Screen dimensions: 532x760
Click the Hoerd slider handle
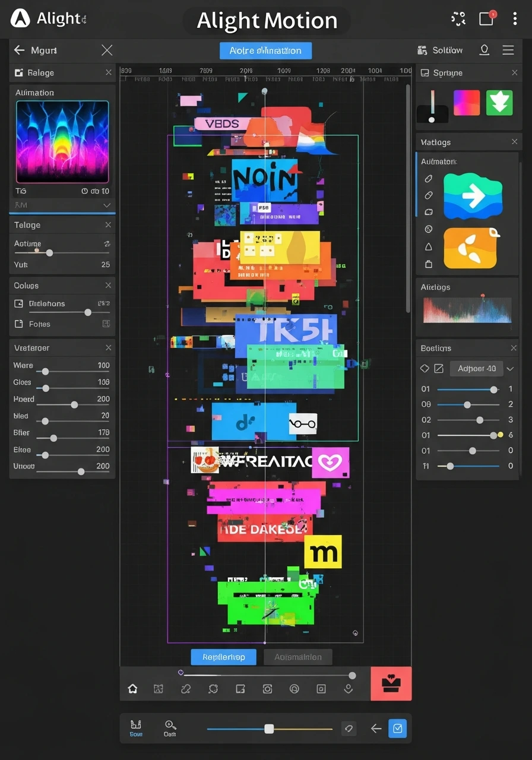[x=74, y=405]
